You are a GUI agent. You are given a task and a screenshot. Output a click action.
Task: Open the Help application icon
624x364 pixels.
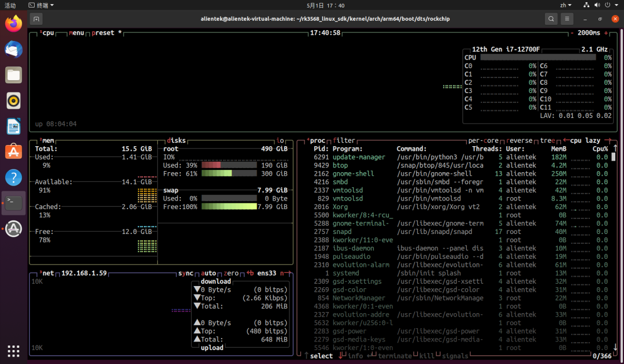tap(13, 177)
